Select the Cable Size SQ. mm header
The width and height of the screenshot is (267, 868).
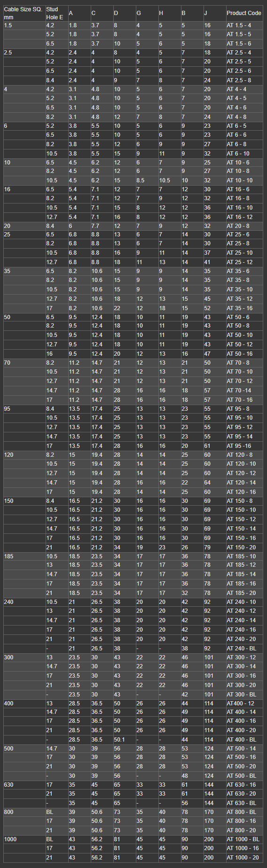click(23, 13)
